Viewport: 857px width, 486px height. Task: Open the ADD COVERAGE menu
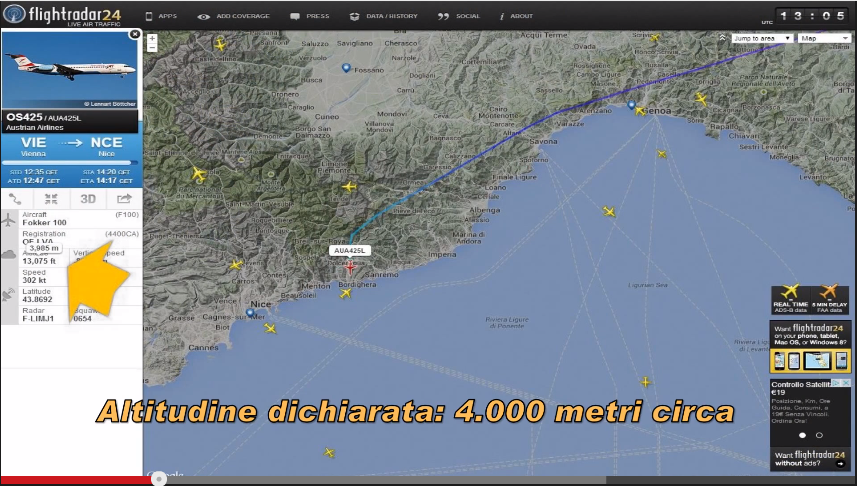tap(233, 16)
